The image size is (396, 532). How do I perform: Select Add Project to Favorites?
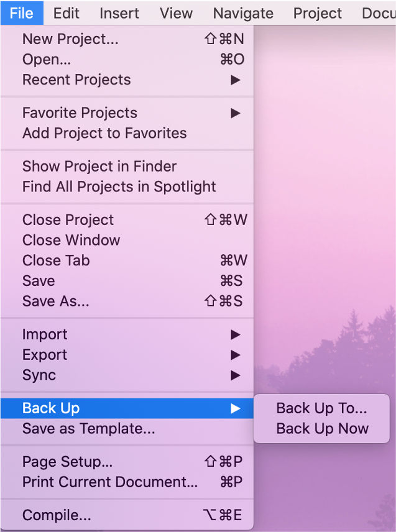tap(127, 133)
